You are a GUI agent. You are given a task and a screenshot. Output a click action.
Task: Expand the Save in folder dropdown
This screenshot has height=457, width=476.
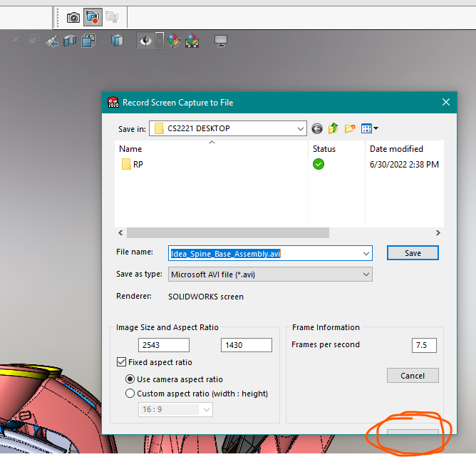pos(301,128)
